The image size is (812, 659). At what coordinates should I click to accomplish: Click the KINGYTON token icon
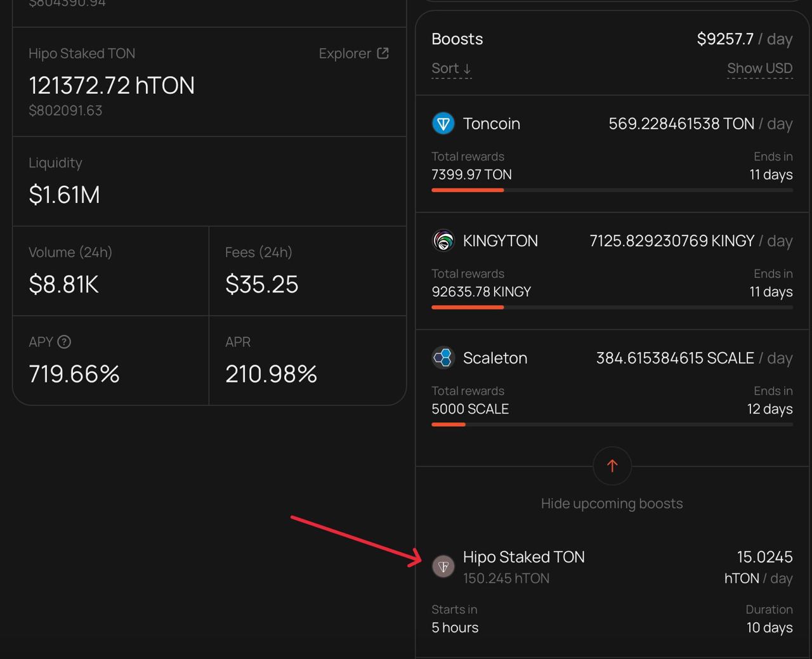[443, 240]
